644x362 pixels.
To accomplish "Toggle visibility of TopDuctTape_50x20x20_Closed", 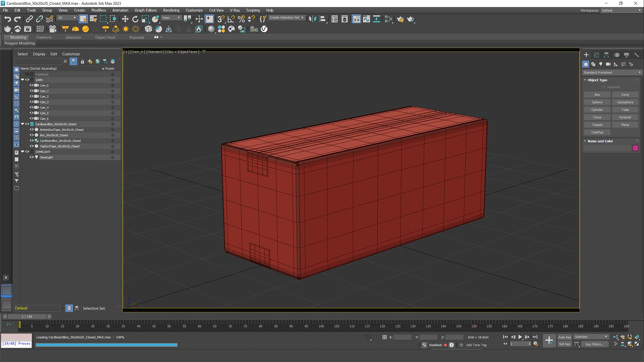I will click(x=32, y=146).
